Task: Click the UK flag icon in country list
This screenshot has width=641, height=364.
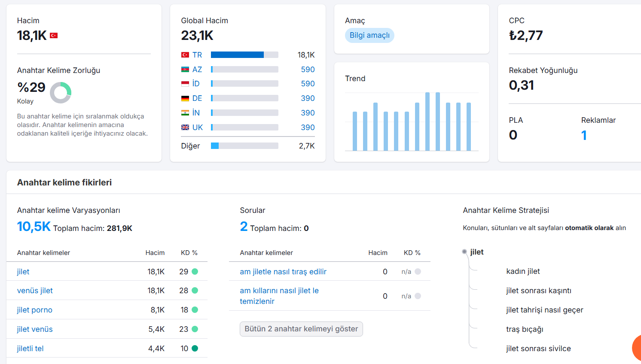Action: point(185,127)
